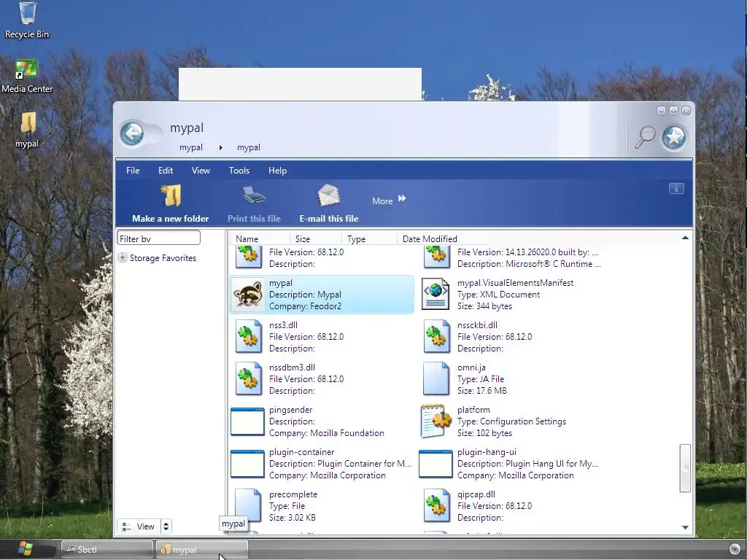Screen dimensions: 747x560
Task: Click 'Company: Mozilla Foundation' text
Action: pos(326,433)
